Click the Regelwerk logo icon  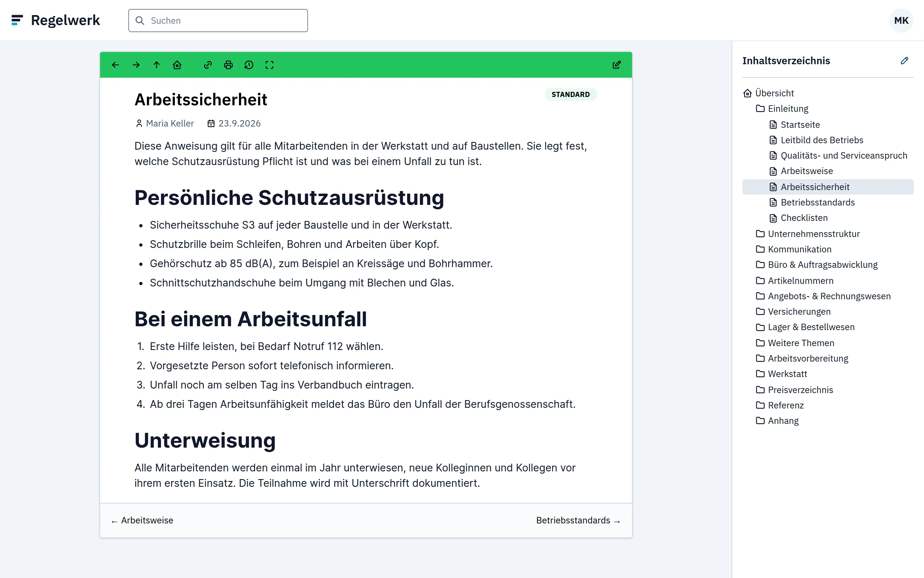(x=17, y=20)
